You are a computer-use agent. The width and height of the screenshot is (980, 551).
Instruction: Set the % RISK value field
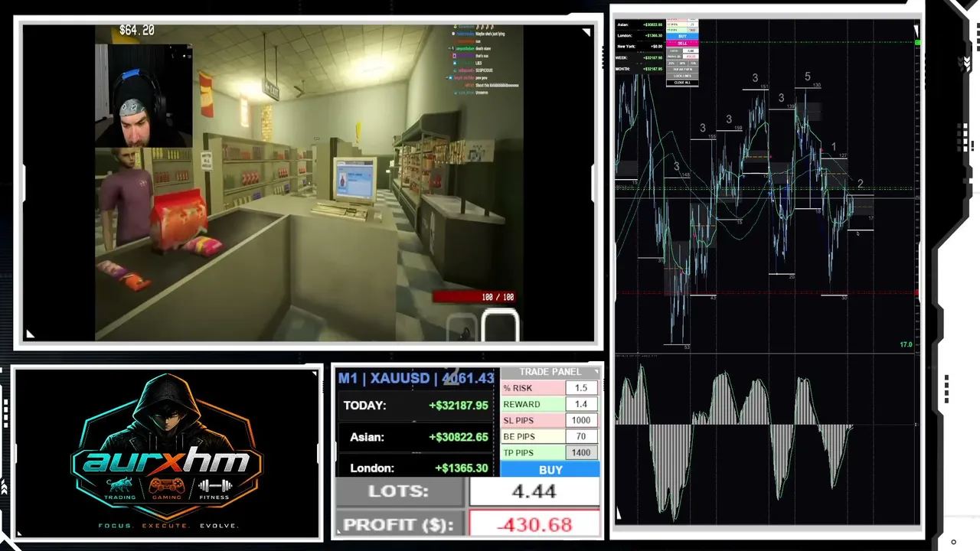tap(581, 388)
